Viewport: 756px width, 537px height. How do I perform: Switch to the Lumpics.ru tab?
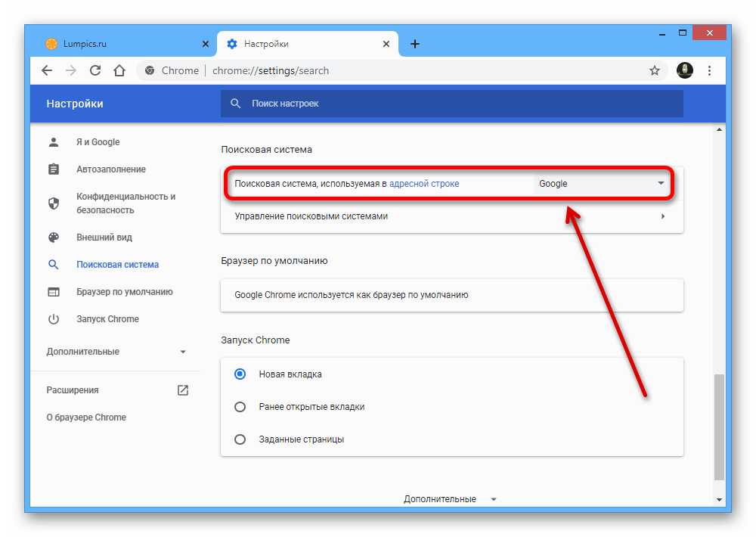125,44
